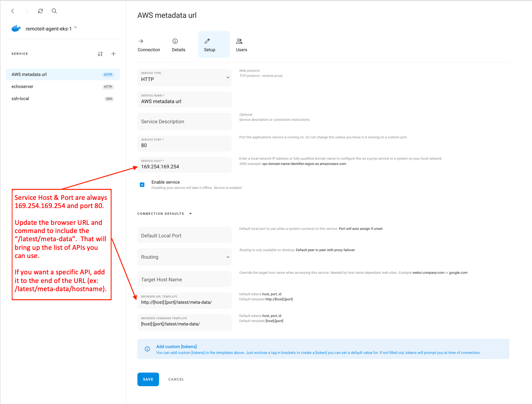Add a new service with plus icon
Screen dimensions: 532x404
114,54
